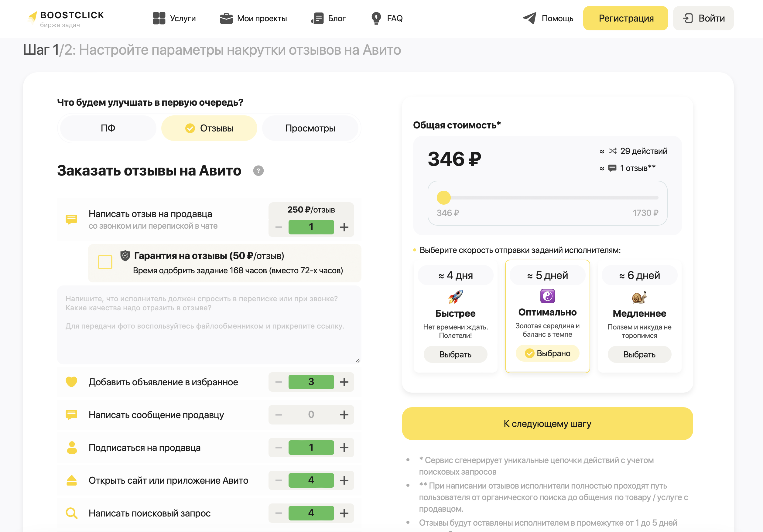Click the shuffle icon near 29 действий
Screen dimensions: 763x532
point(612,151)
